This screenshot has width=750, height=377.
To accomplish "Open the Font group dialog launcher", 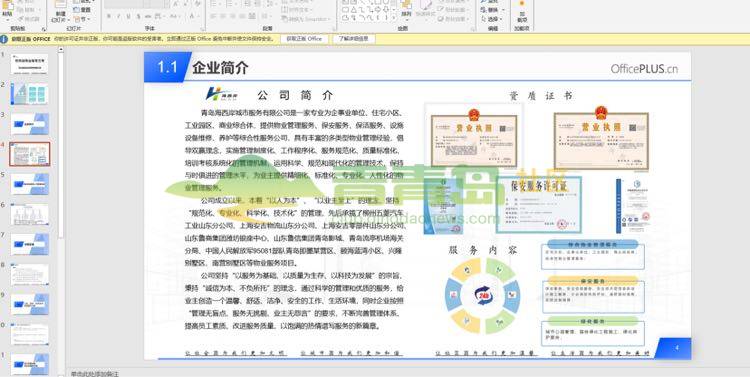I will [x=201, y=28].
